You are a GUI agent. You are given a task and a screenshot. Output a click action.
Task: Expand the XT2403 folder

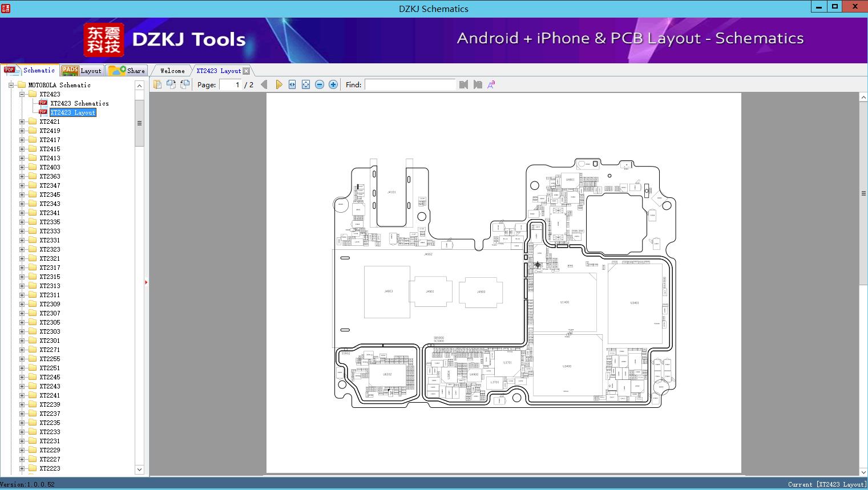[x=22, y=167]
